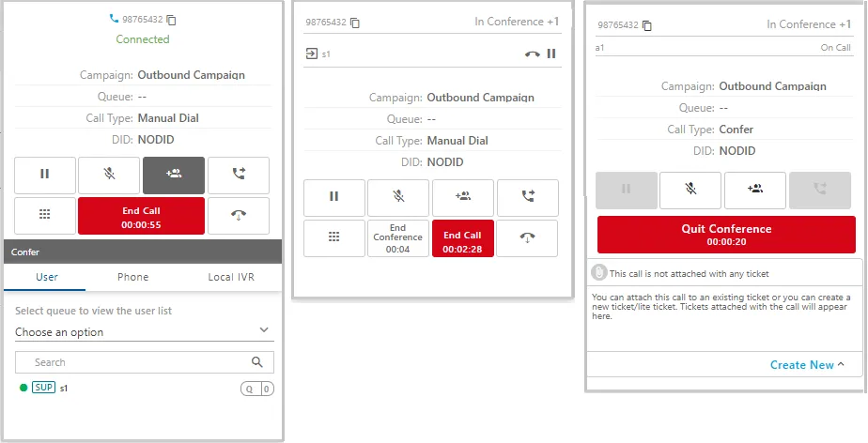Click greyed transfer button in right panel
This screenshot has height=443, width=868.
tap(820, 191)
